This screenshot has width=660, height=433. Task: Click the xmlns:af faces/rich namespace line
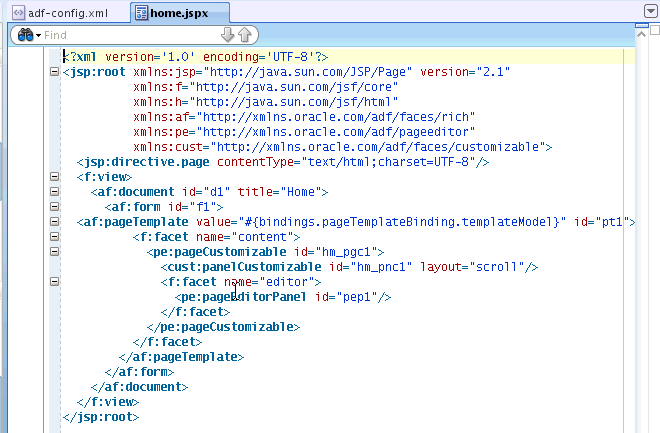click(x=304, y=117)
